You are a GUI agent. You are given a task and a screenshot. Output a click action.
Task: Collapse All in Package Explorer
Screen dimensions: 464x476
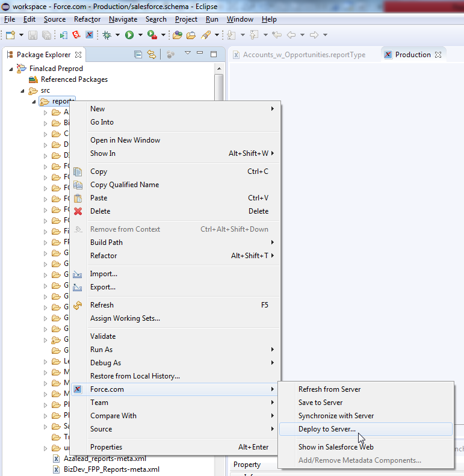[138, 55]
